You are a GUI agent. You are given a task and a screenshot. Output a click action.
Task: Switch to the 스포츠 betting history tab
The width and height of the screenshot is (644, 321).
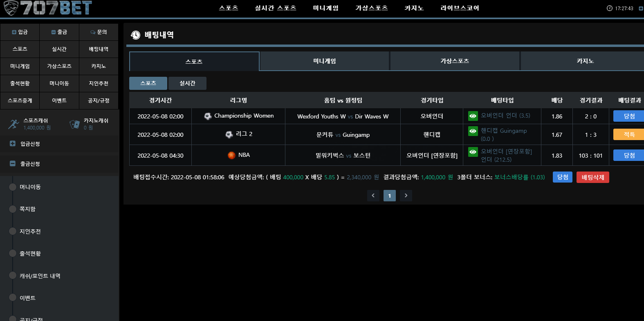point(194,61)
